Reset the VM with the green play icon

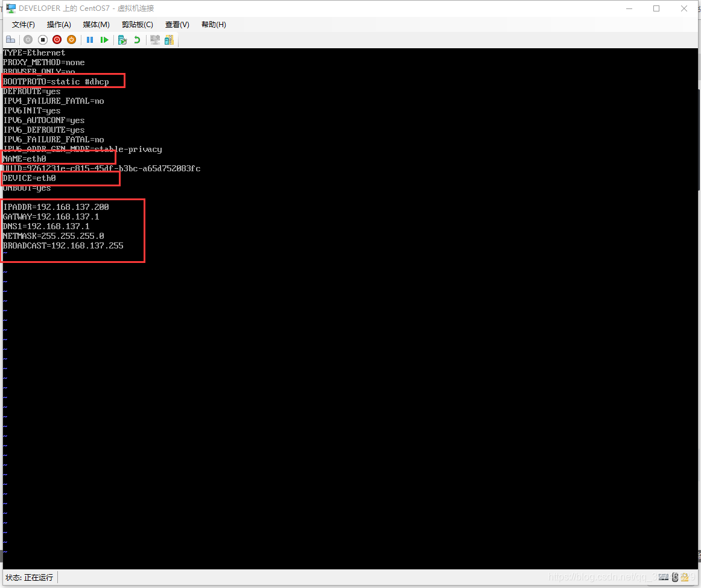tap(104, 40)
